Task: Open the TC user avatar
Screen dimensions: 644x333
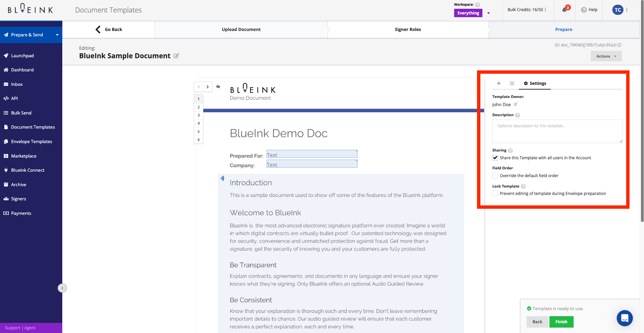Action: 618,10
